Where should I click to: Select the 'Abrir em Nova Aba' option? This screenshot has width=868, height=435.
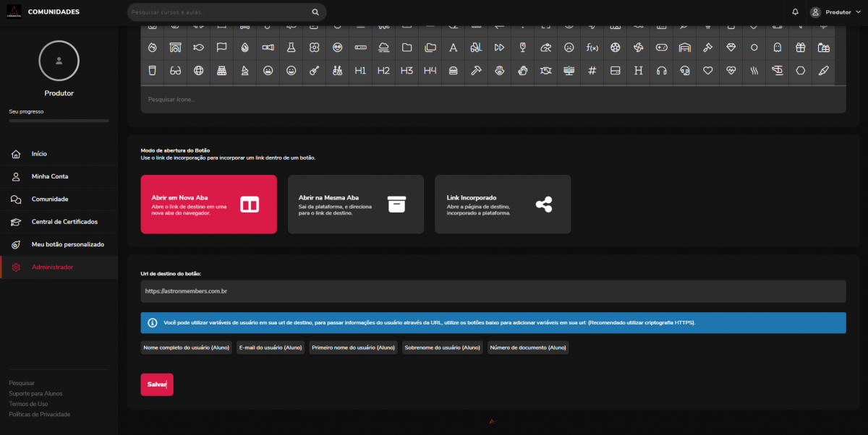pos(208,204)
